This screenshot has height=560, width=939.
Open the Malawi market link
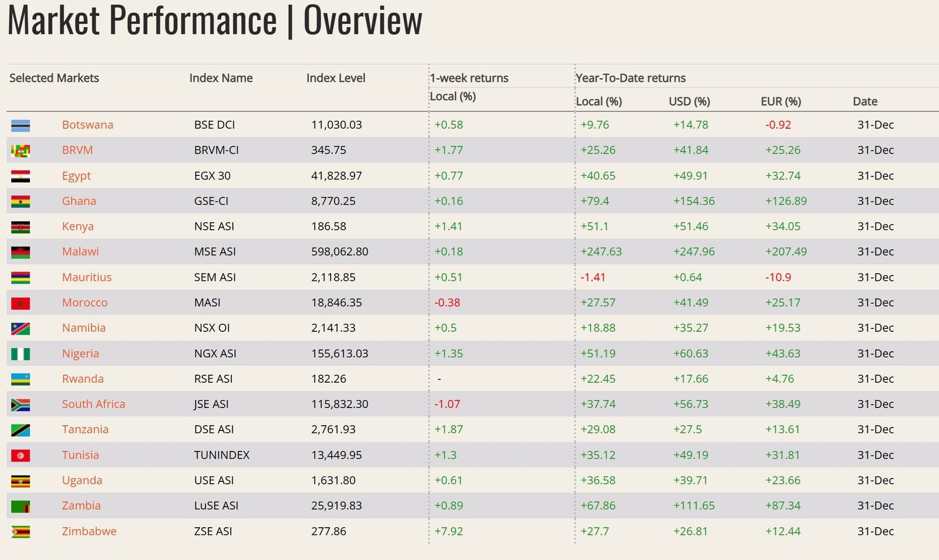[80, 251]
